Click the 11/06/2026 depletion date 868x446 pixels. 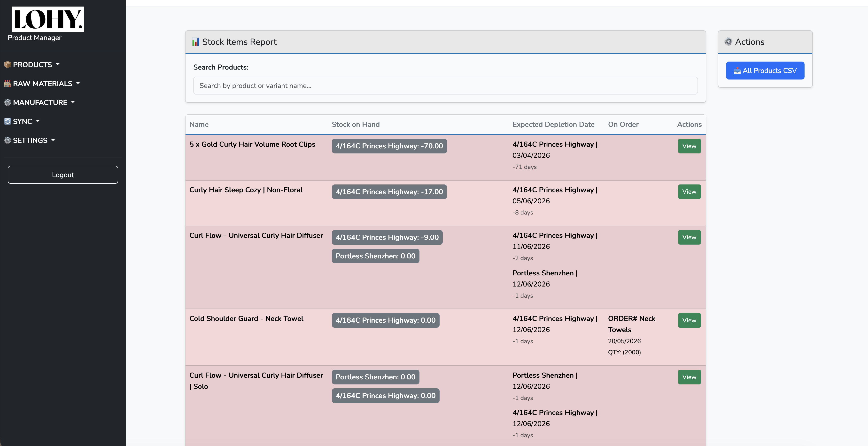pyautogui.click(x=531, y=246)
